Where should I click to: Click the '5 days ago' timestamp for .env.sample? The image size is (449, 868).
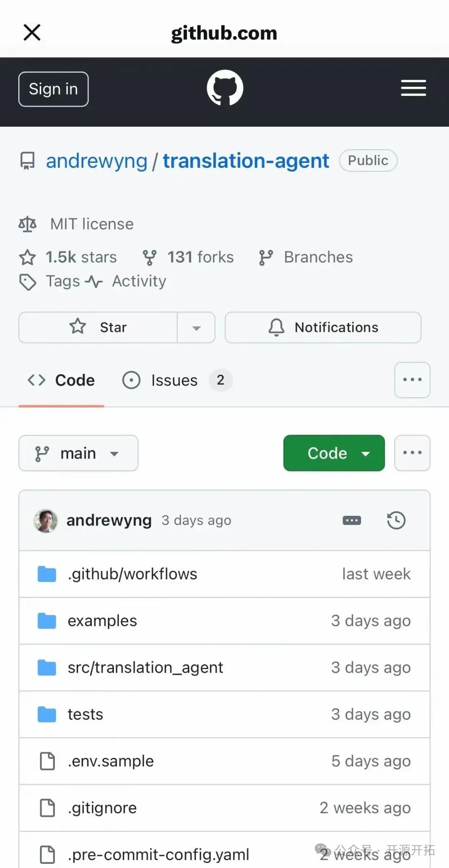371,761
